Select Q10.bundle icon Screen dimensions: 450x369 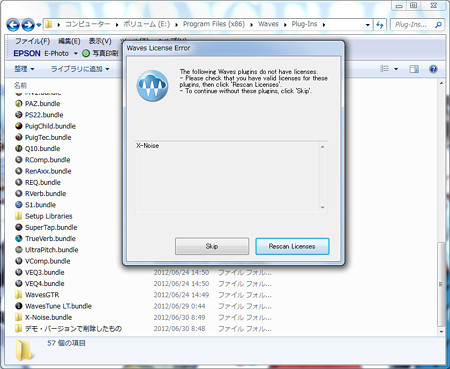[19, 148]
